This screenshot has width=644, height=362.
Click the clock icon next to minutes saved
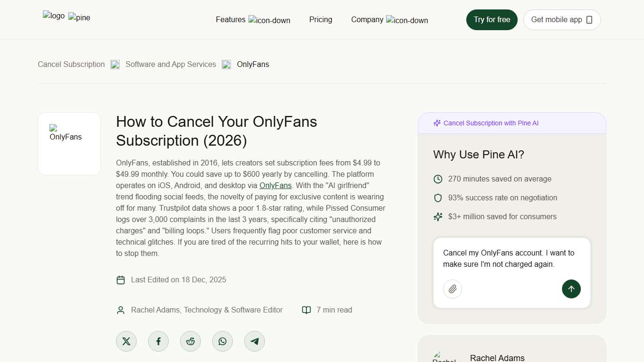coord(438,179)
